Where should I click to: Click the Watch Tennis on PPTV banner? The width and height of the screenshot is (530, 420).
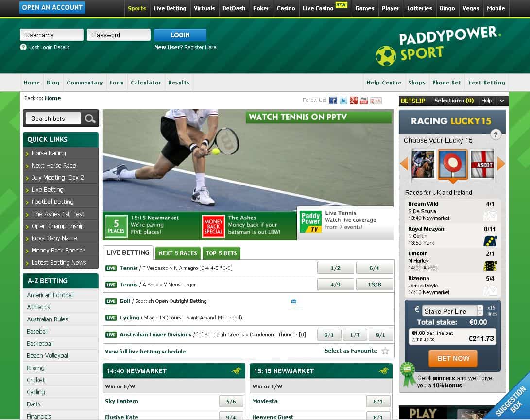pyautogui.click(x=318, y=117)
